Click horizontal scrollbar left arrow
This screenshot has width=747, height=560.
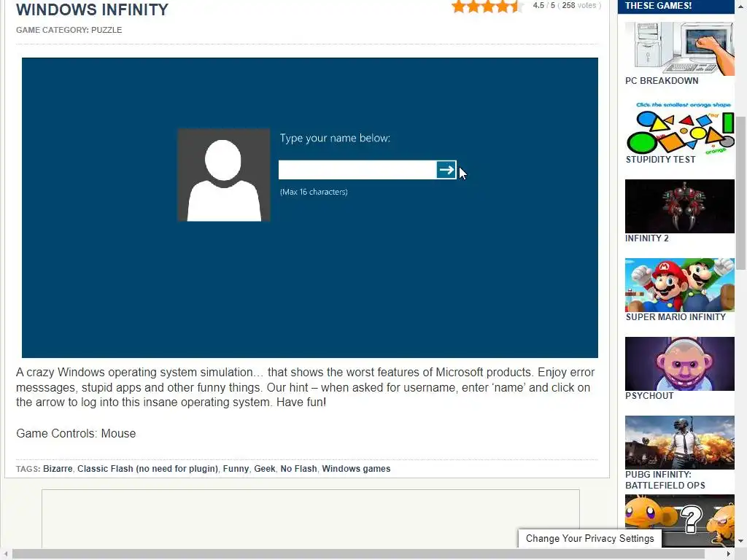point(5,554)
